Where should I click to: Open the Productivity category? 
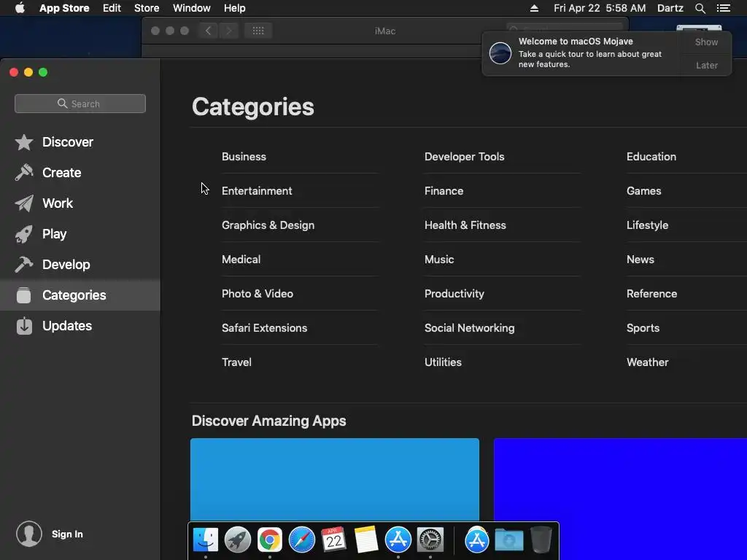(454, 294)
